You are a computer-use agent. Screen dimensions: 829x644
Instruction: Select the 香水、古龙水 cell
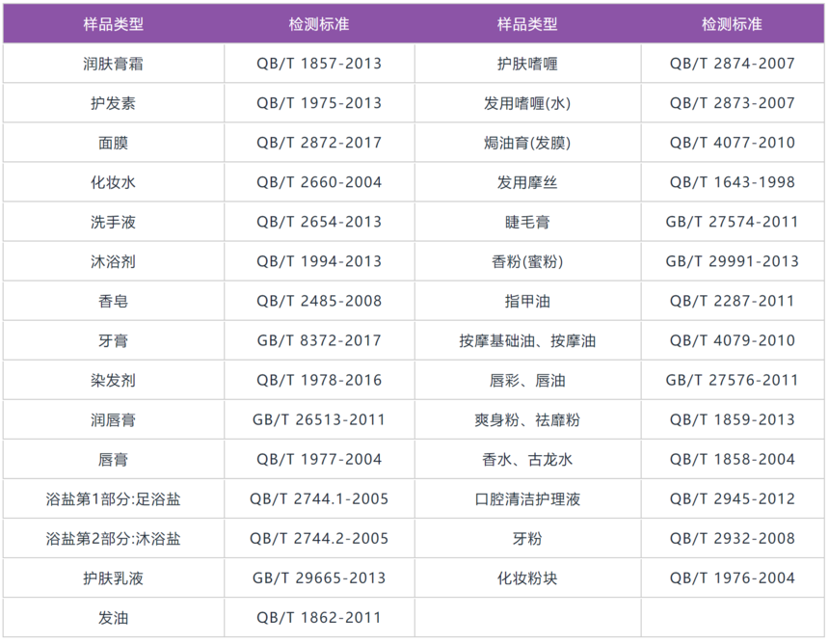pos(527,460)
